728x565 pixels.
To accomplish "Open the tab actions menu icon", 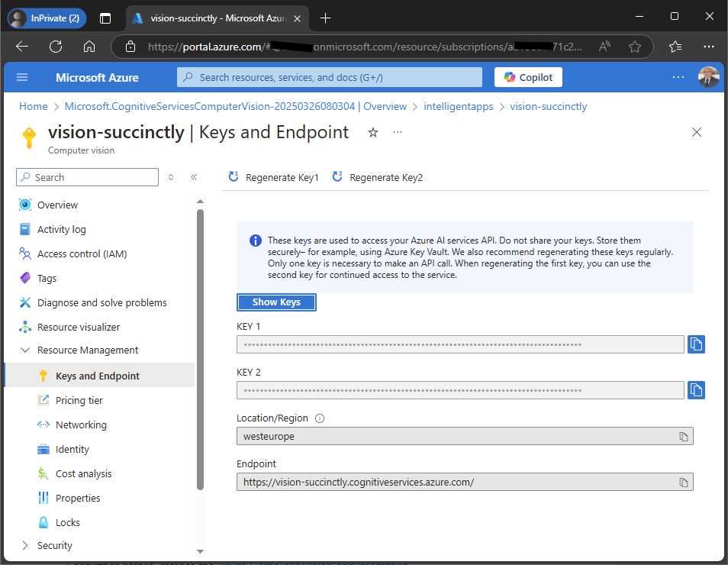I will click(105, 18).
